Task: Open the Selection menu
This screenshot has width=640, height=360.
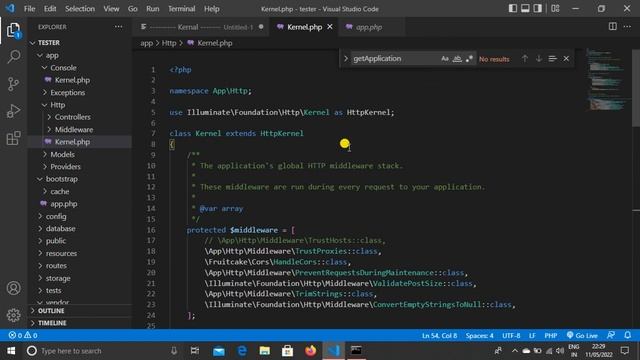Action: (80, 9)
